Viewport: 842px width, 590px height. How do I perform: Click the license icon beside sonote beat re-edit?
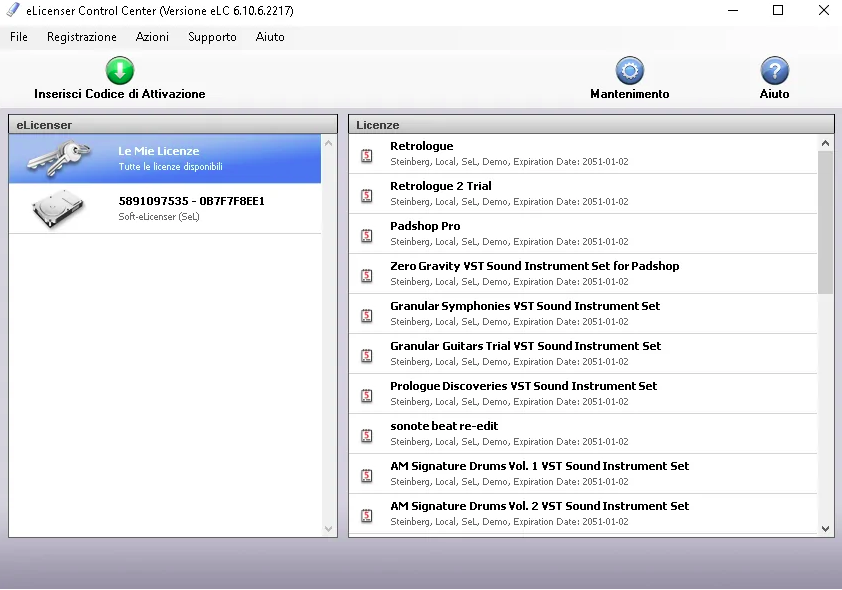click(x=367, y=435)
